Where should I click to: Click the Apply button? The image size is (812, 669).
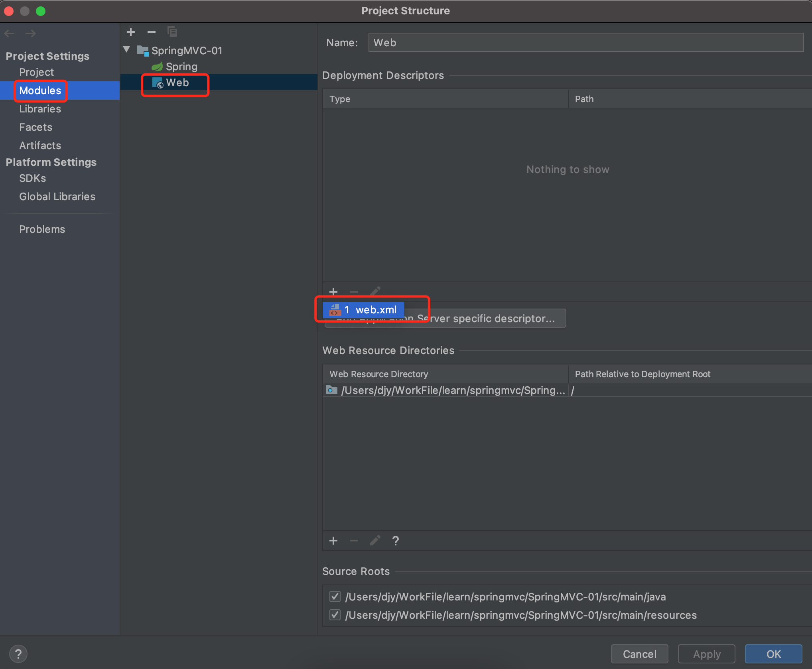pyautogui.click(x=707, y=654)
